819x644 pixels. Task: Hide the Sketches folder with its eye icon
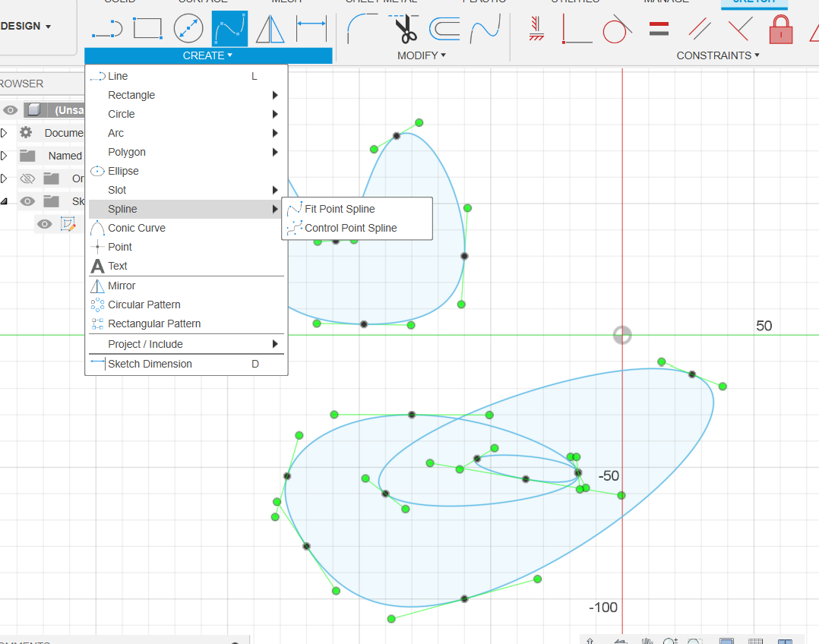tap(27, 201)
